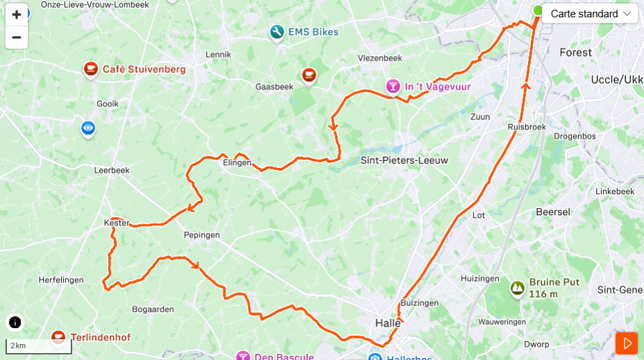Click the Den Bascule bar marker
Image resolution: width=644 pixels, height=360 pixels.
pyautogui.click(x=243, y=356)
